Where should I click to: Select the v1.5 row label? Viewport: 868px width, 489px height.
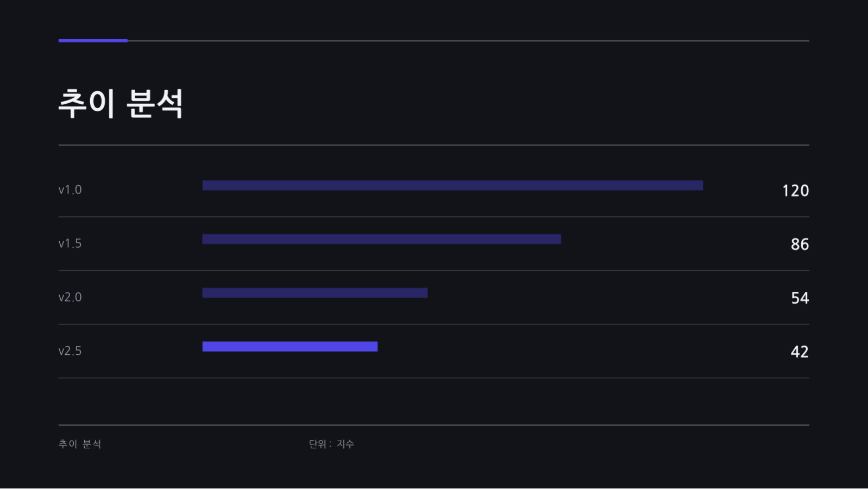70,243
